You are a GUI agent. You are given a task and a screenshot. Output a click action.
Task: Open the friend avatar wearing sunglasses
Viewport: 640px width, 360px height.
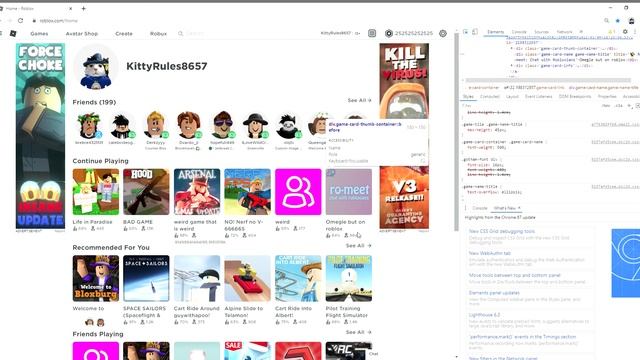point(222,125)
